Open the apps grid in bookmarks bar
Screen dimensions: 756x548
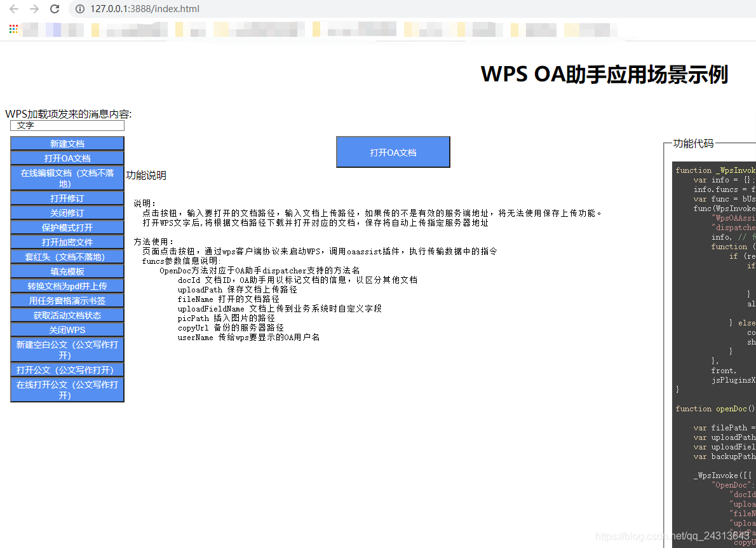pyautogui.click(x=13, y=29)
